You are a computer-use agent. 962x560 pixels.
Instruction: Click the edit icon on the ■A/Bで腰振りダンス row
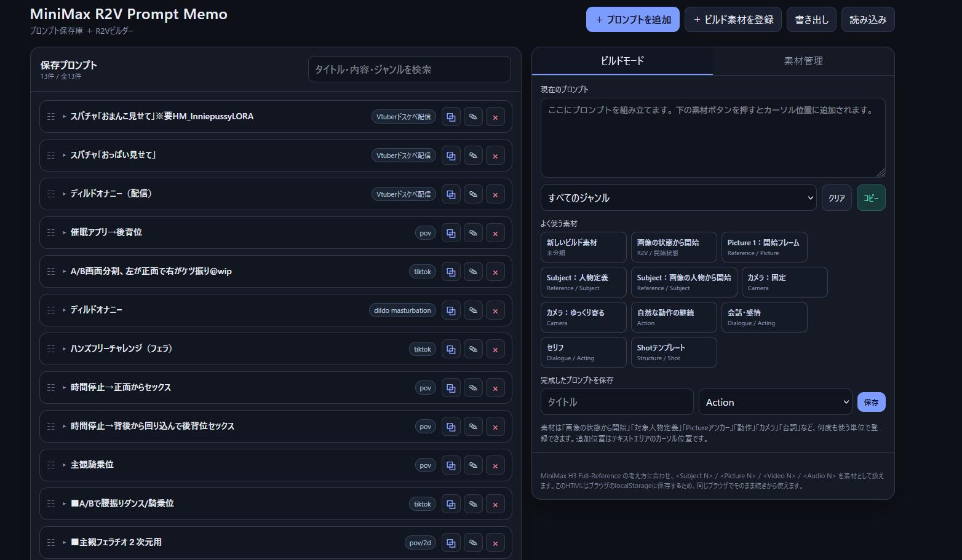click(473, 504)
